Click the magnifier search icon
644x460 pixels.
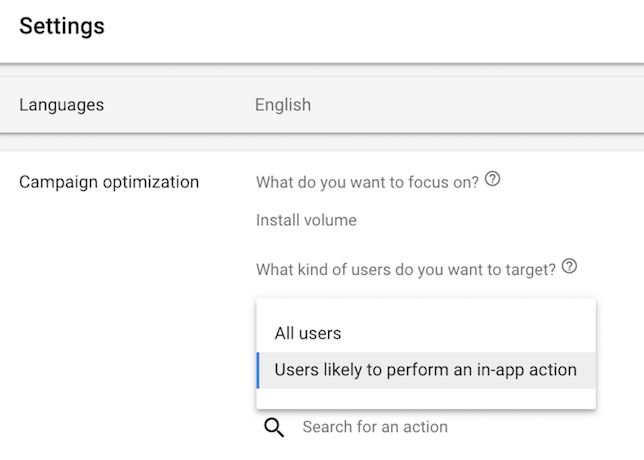pos(274,428)
